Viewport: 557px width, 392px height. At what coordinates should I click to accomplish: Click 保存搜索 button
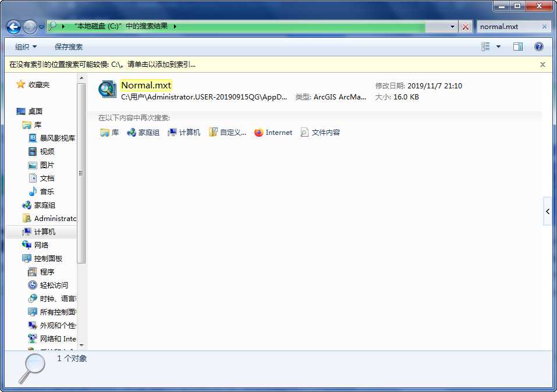point(69,47)
